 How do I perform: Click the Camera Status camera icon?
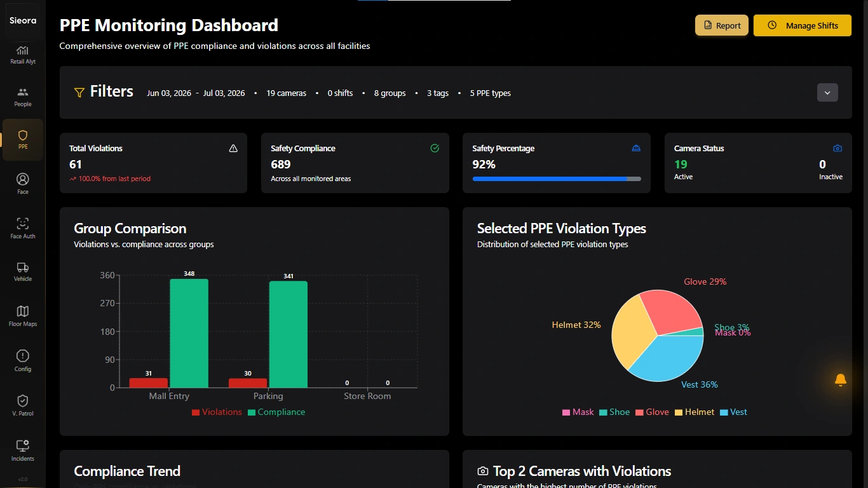coord(837,148)
